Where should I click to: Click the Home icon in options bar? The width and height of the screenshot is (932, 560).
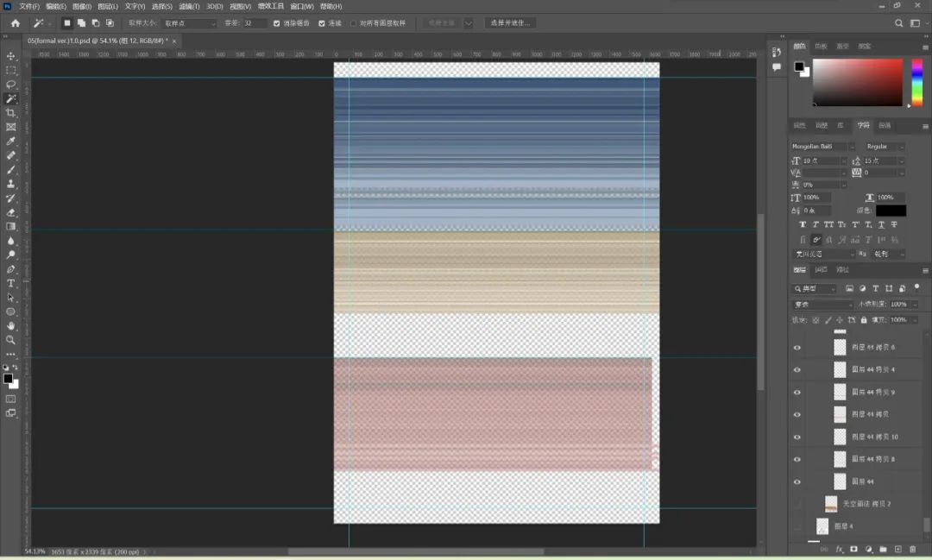16,23
